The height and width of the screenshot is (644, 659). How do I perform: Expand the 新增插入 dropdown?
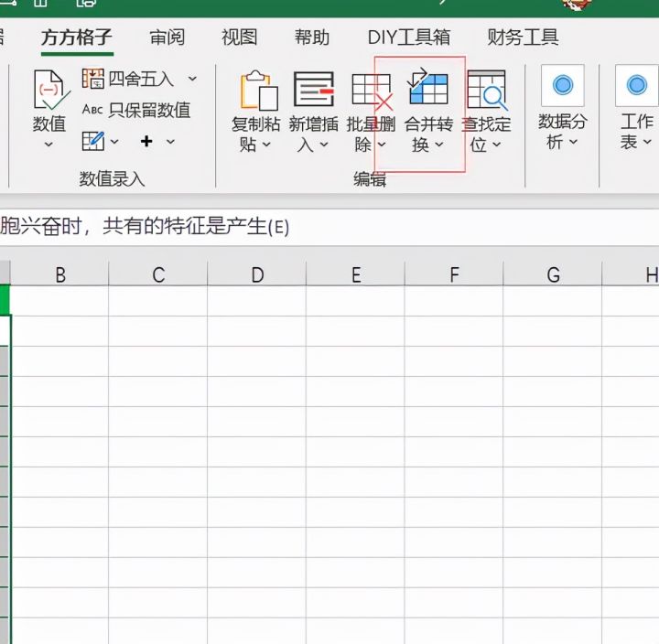pyautogui.click(x=324, y=145)
